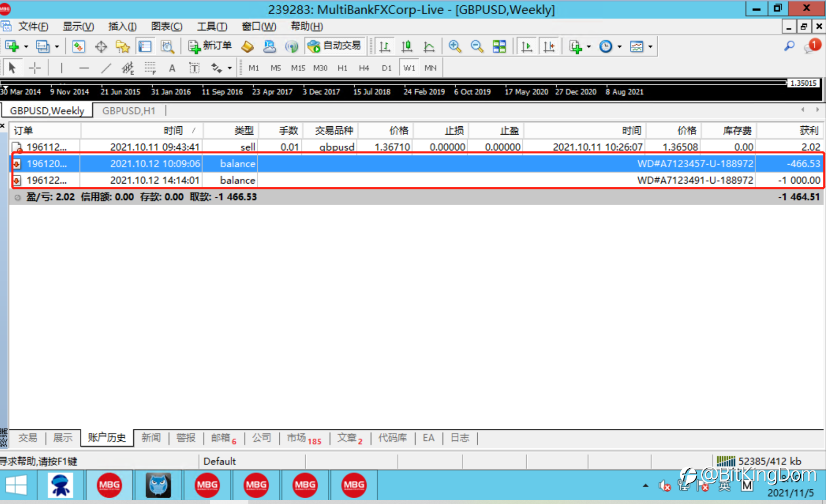This screenshot has width=826, height=504.
Task: Select the horizontal line tool
Action: [x=84, y=68]
